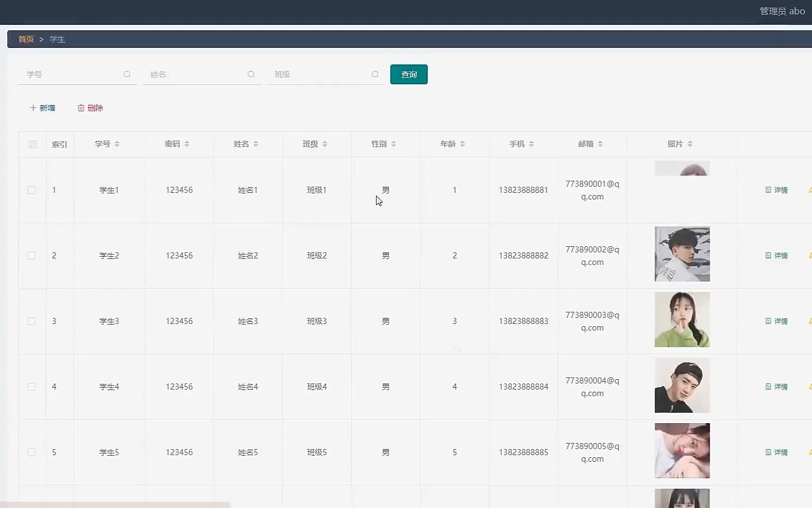
Task: Sort table by 班级 column arrows
Action: [325, 144]
